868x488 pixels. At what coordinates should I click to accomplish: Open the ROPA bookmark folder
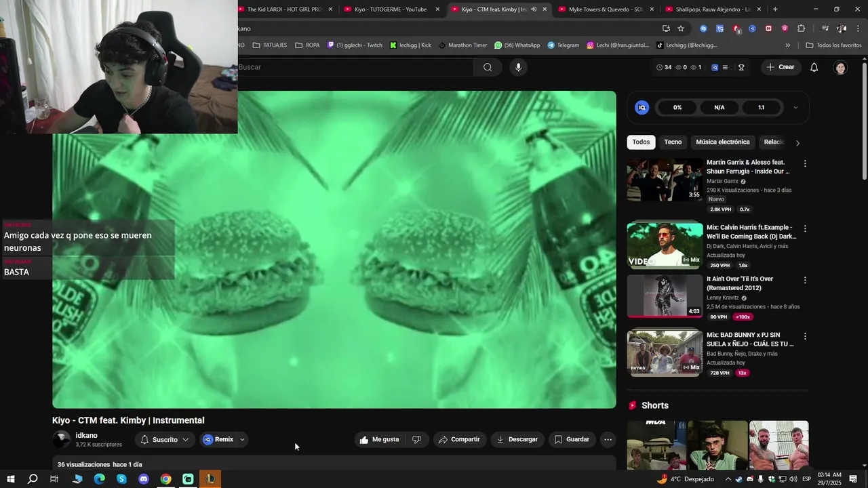pyautogui.click(x=307, y=45)
